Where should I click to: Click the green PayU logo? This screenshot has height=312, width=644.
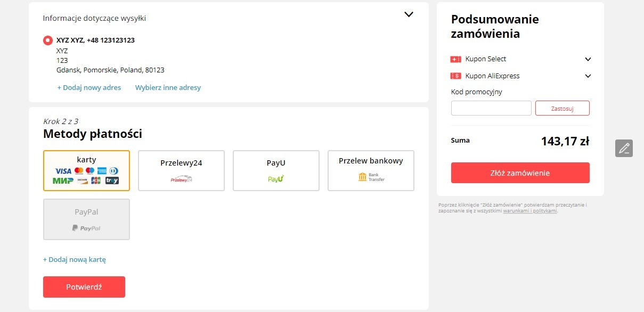(276, 179)
